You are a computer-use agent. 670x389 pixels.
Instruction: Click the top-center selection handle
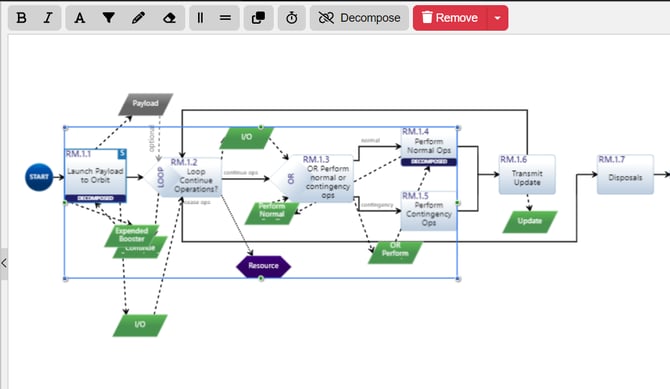click(x=261, y=127)
